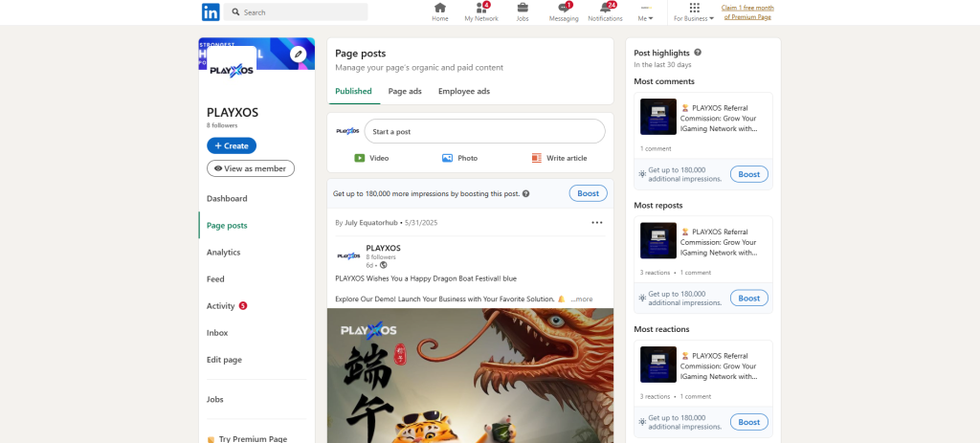Open PLAYXOS name on the post
The height and width of the screenshot is (443, 980).
coord(383,248)
